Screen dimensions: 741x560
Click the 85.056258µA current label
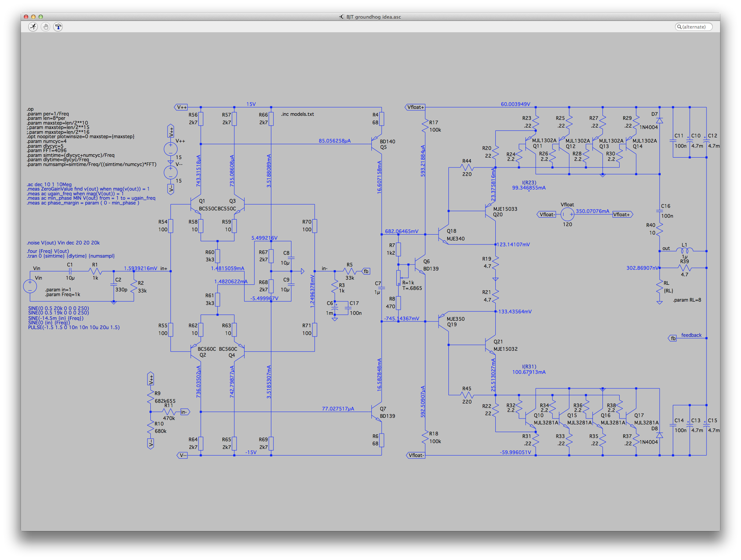(x=334, y=141)
